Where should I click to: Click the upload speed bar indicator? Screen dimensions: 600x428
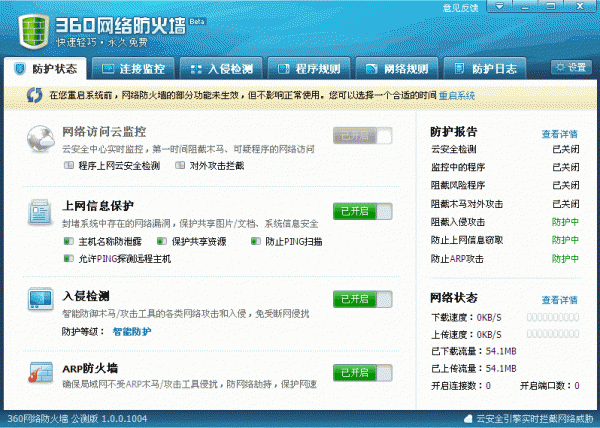(553, 334)
